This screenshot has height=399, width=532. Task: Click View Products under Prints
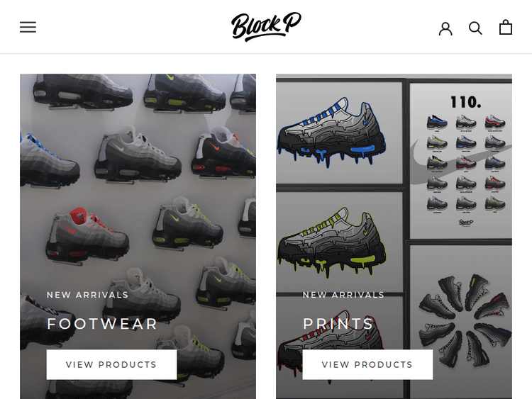tap(367, 364)
